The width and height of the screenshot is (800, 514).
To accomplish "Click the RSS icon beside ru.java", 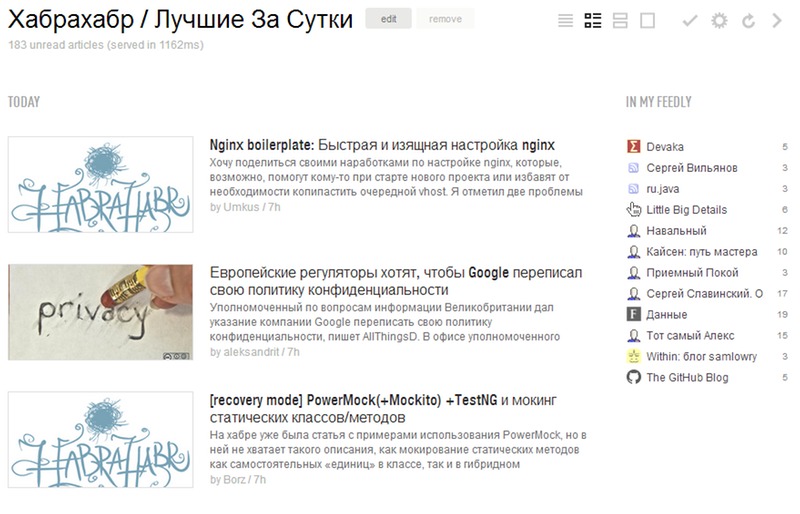I will pos(633,189).
